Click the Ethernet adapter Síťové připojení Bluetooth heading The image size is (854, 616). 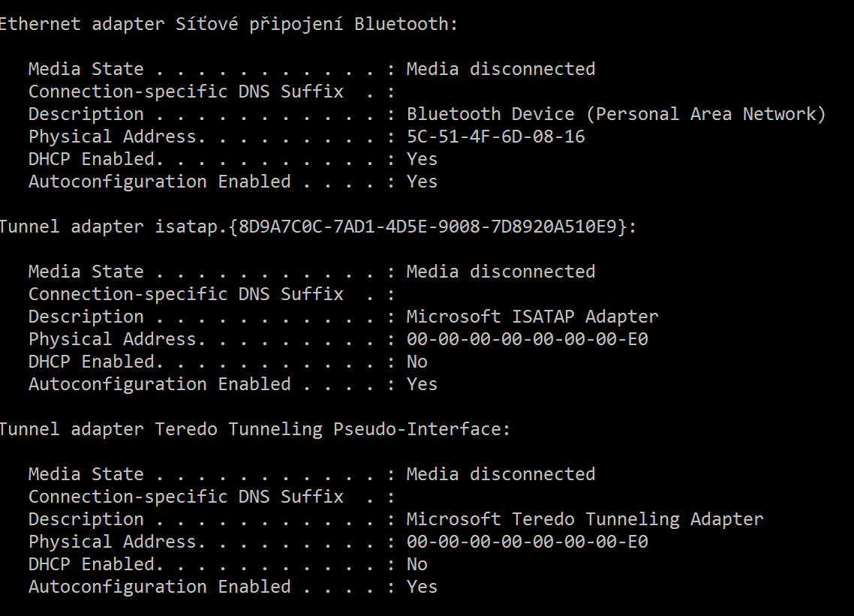coord(228,24)
